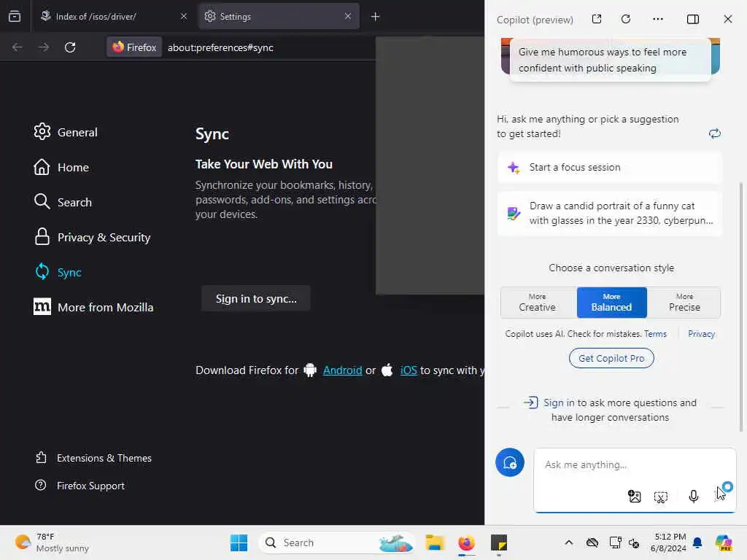Pick the public speaking suggestion card
Screen dimensions: 747x560
pos(611,60)
